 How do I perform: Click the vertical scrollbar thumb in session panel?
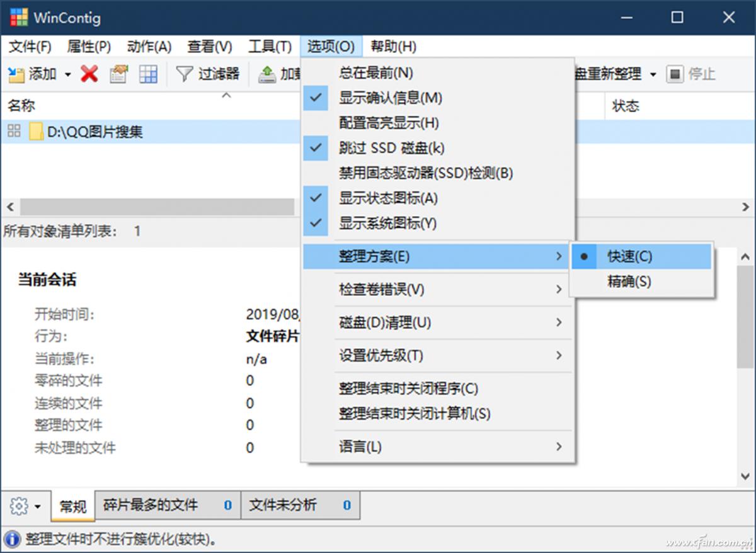tap(745, 316)
